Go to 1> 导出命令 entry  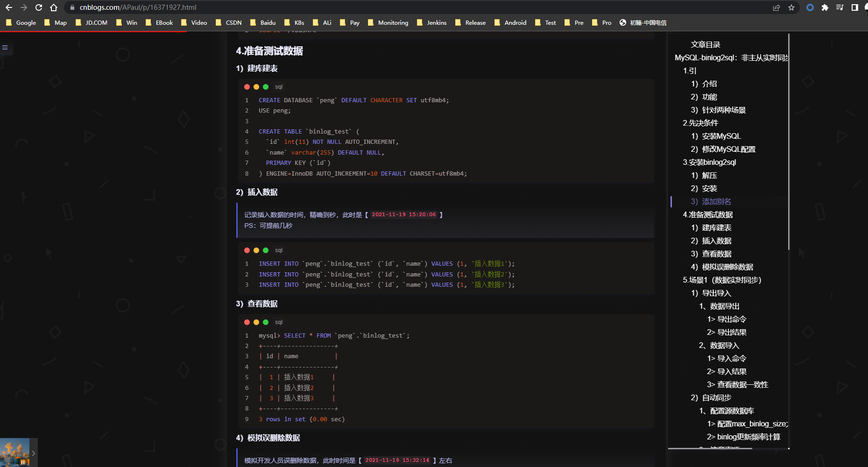[x=727, y=319]
